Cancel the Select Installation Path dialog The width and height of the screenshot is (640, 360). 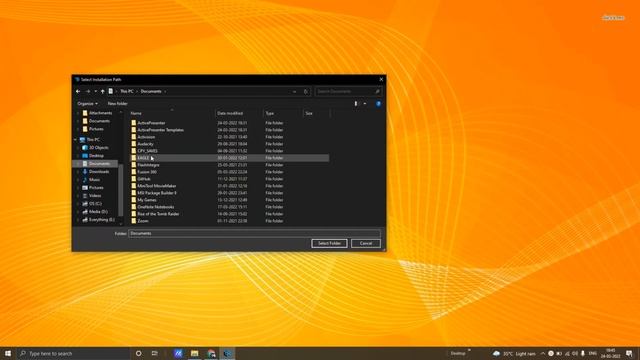pyautogui.click(x=366, y=243)
